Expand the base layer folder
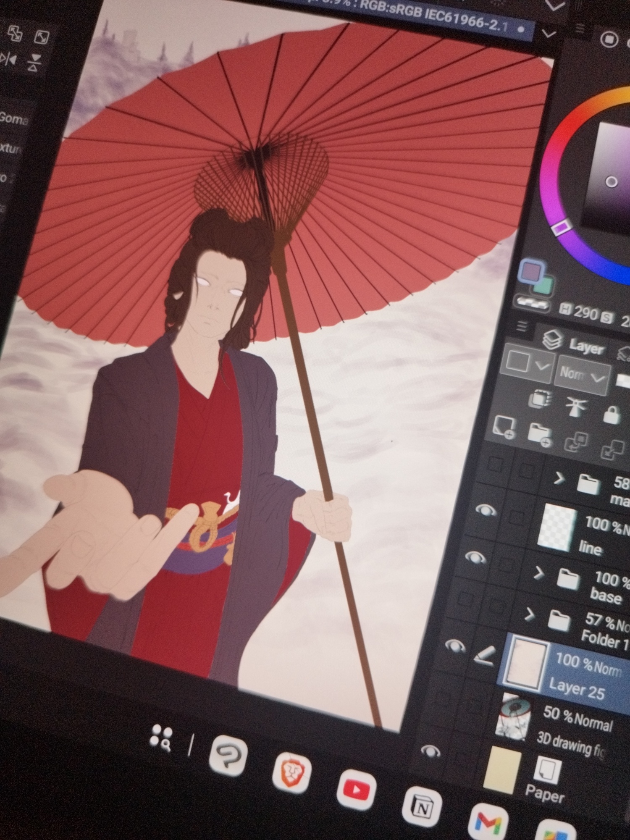This screenshot has height=840, width=630. click(537, 573)
